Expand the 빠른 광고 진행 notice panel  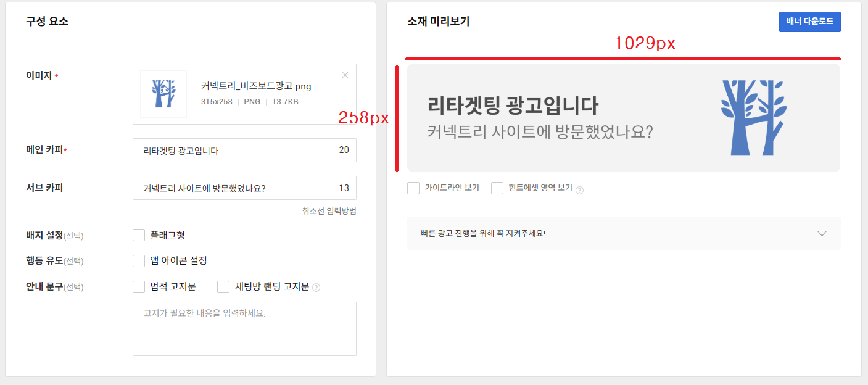(822, 234)
